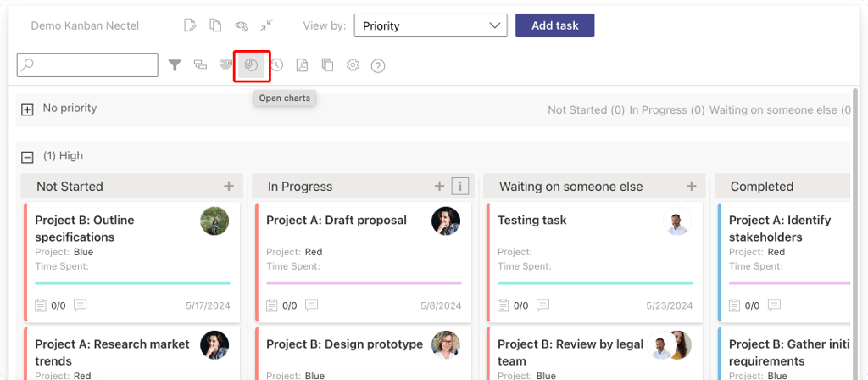
Task: Click the teal progress bar on Outline specifications
Action: point(133,283)
